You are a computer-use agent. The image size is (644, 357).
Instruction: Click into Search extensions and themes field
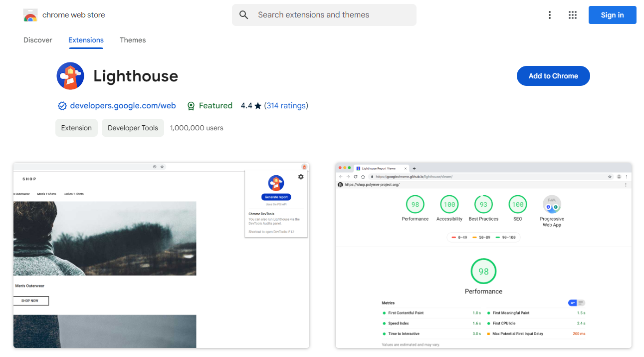(x=324, y=15)
